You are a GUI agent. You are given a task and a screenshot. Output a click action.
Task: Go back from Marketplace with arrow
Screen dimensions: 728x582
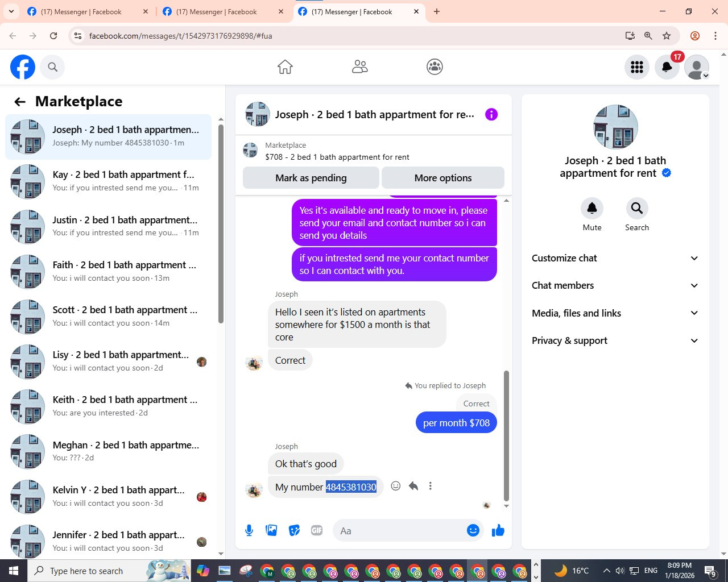[20, 102]
